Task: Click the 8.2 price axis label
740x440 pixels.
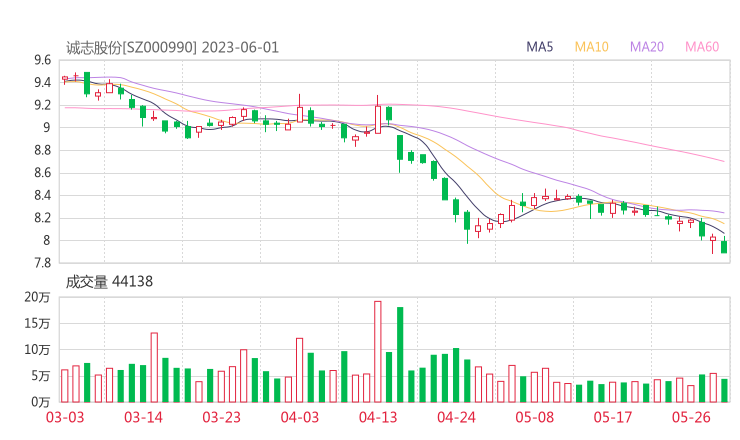Action: click(42, 218)
